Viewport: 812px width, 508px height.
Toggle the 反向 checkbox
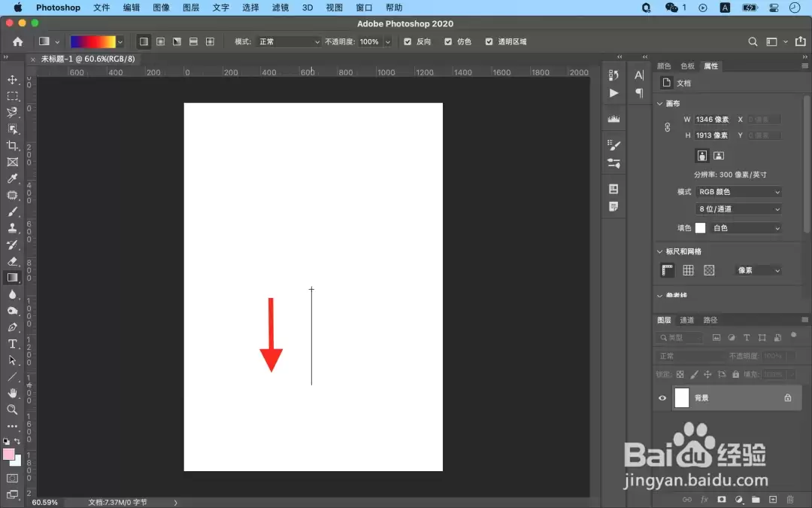pos(408,41)
